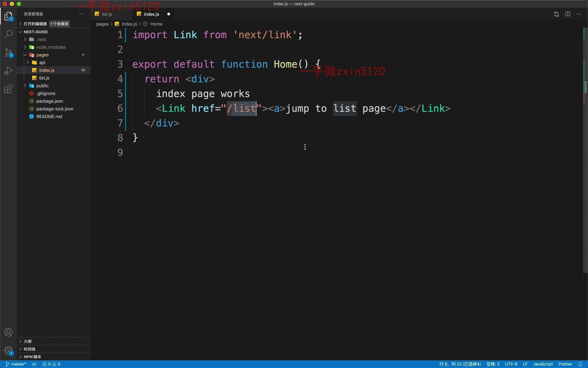This screenshot has width=588, height=368.
Task: Expand the node_modules folder
Action: point(51,47)
